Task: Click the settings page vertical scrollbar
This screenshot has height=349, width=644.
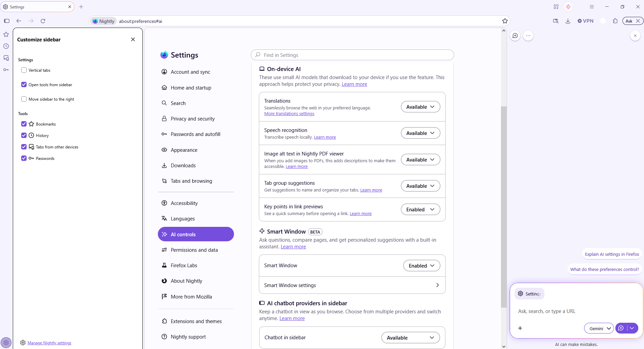Action: (504, 207)
